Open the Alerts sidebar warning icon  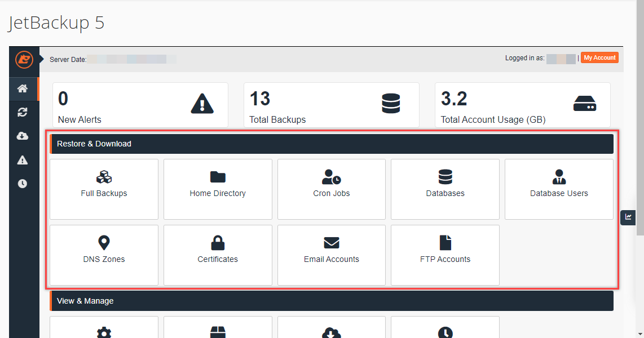coord(23,160)
